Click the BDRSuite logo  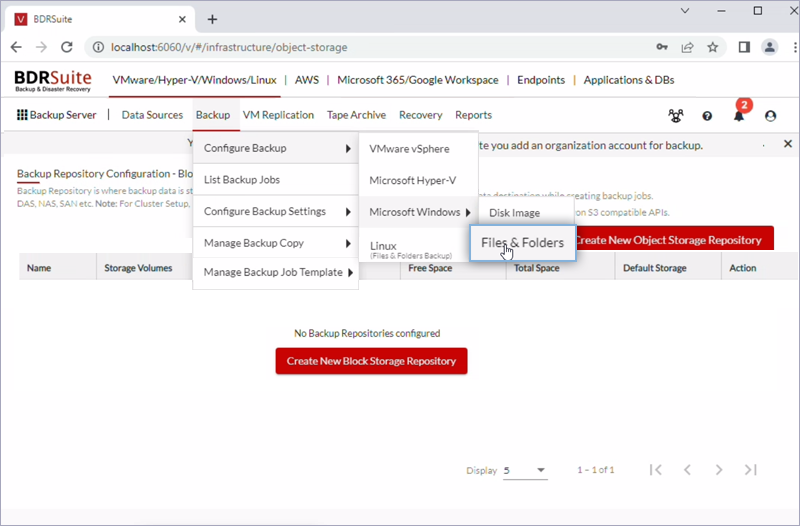tap(53, 81)
